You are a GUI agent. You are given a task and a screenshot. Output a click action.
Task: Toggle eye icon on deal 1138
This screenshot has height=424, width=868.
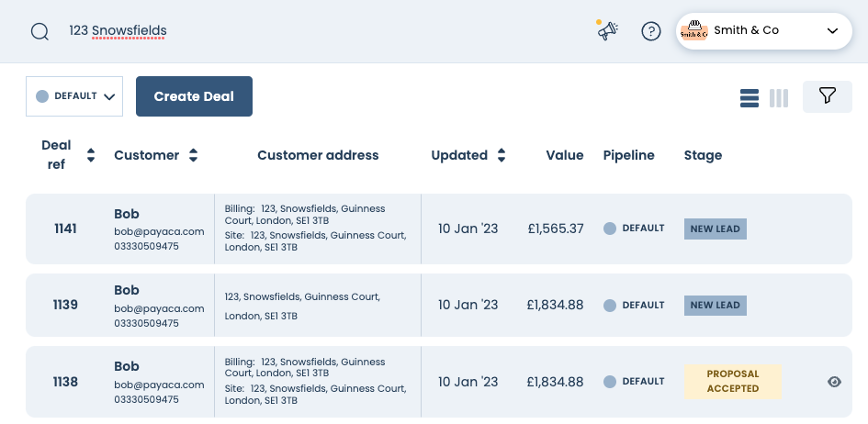pyautogui.click(x=834, y=382)
